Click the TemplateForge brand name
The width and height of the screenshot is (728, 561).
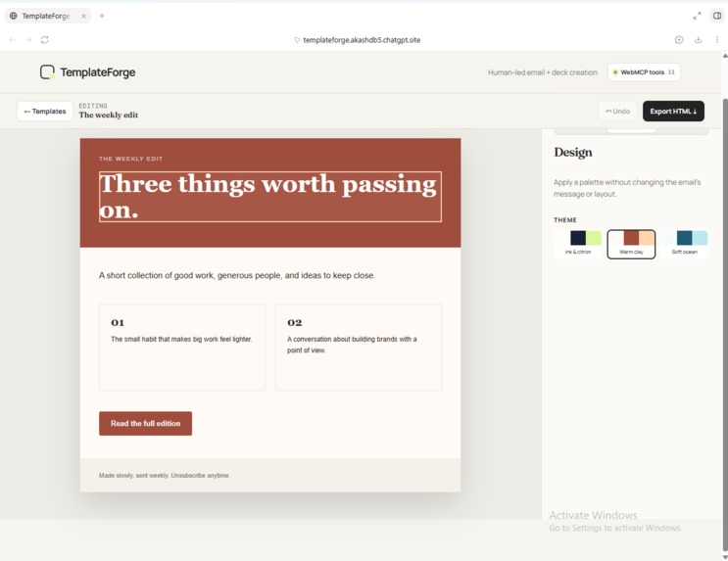pyautogui.click(x=98, y=72)
